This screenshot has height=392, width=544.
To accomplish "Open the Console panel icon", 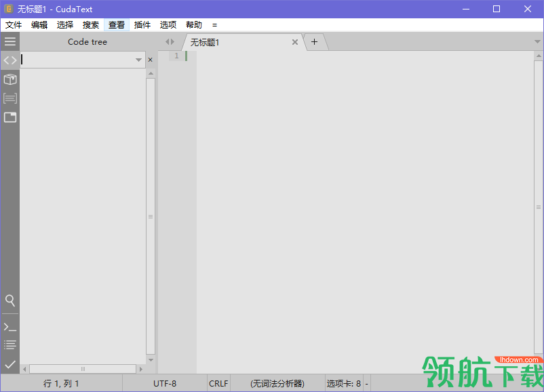I will click(x=10, y=327).
